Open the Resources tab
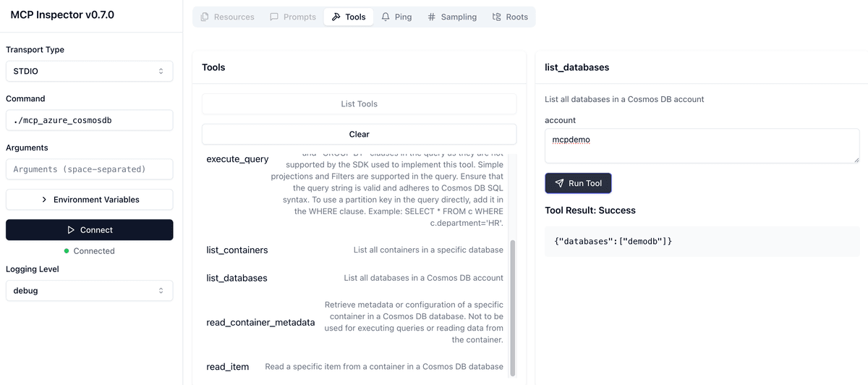Viewport: 868px width, 385px height. 227,17
